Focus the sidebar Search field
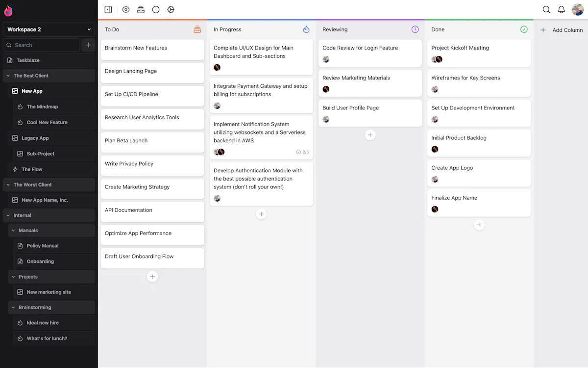 (41, 45)
